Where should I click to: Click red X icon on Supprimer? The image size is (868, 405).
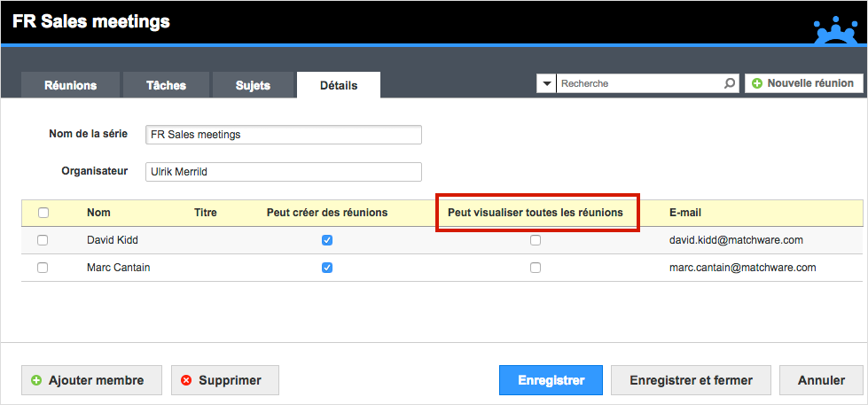[186, 380]
